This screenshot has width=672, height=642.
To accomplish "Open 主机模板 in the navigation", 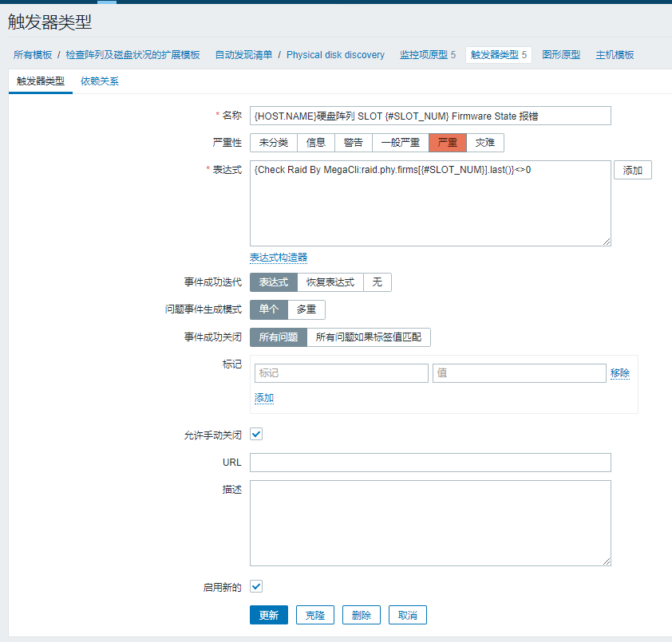I will pyautogui.click(x=615, y=55).
